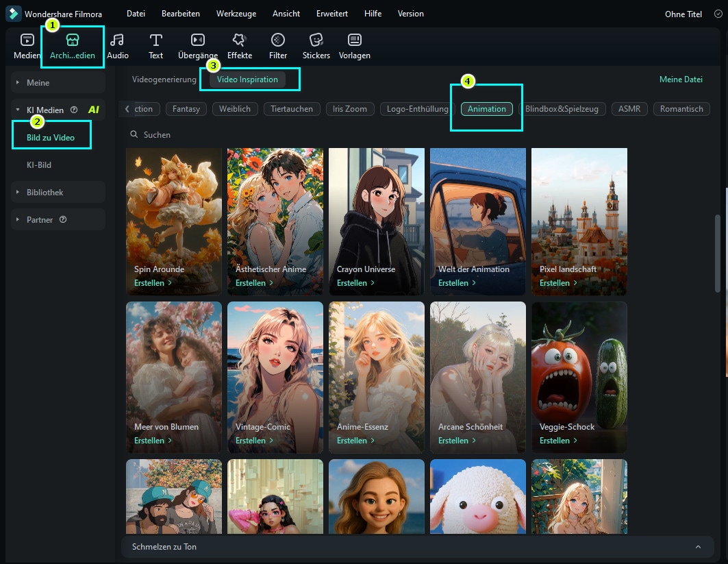Expand the Schmelzen zu Ton panel
Screen dimensions: 728x564
698,547
